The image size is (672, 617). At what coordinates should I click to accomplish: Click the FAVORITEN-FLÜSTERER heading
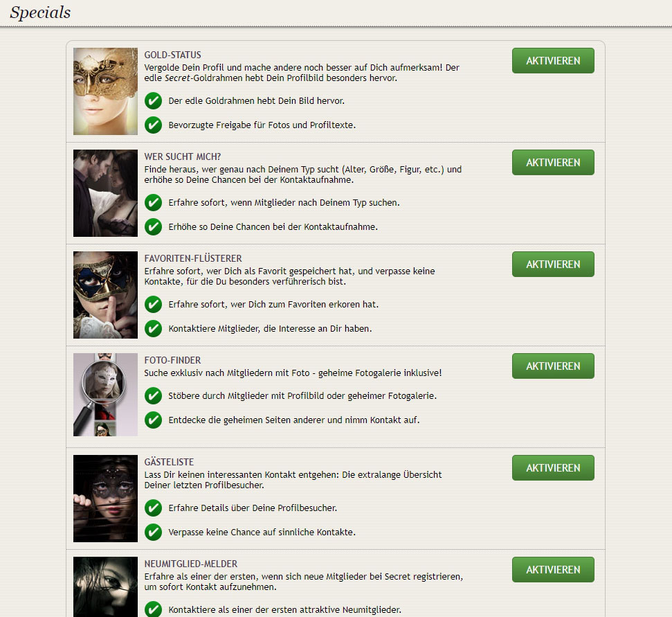193,258
